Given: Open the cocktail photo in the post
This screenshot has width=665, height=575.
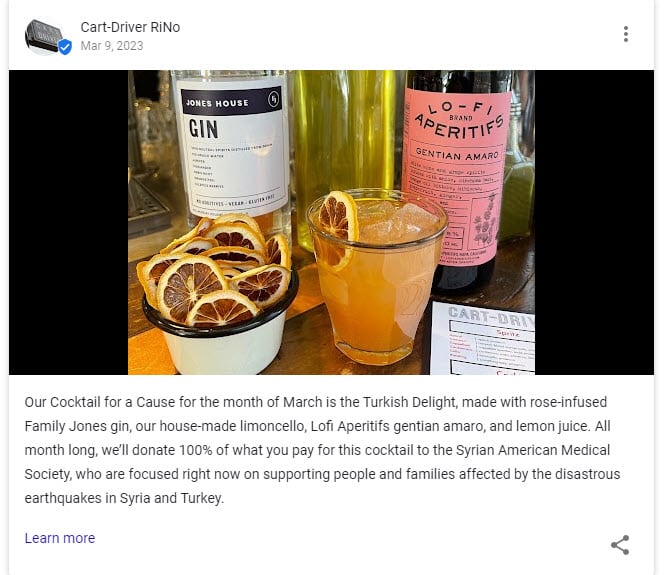Looking at the screenshot, I should [331, 222].
